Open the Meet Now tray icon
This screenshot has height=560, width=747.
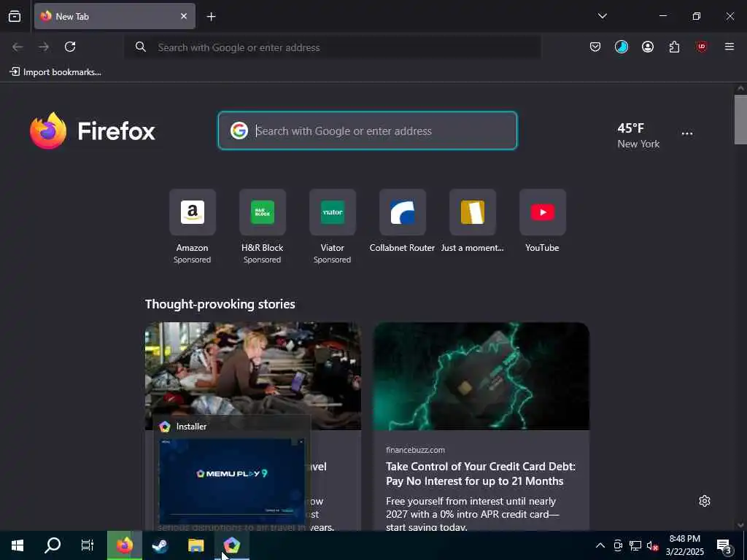(x=618, y=545)
